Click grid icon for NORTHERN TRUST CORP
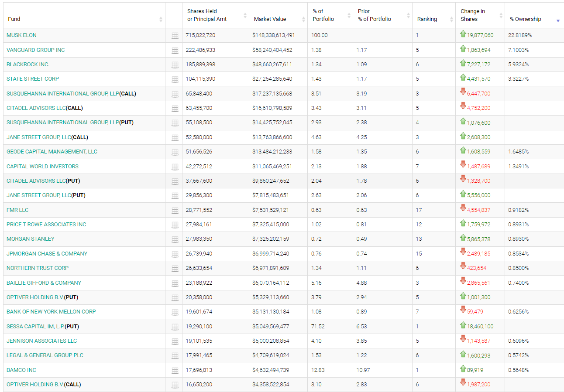This screenshot has width=564, height=392. 175,269
